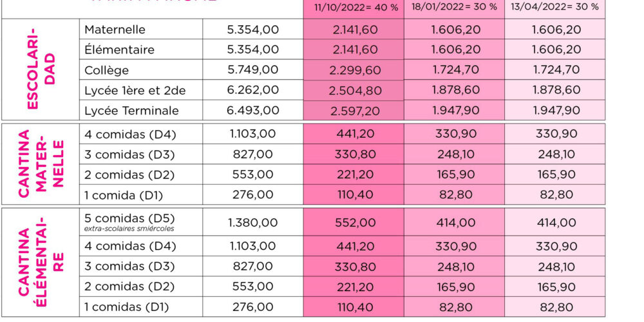Click the 18/01/2022= 30 % column header

454,6
